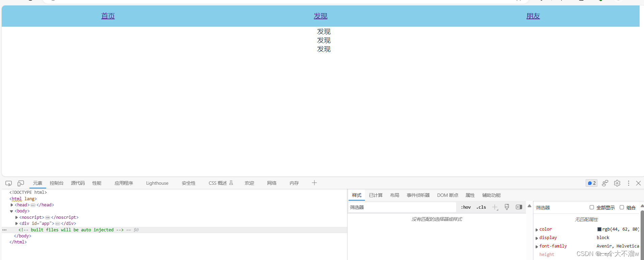Select the closing </body> tag line

(x=23, y=236)
